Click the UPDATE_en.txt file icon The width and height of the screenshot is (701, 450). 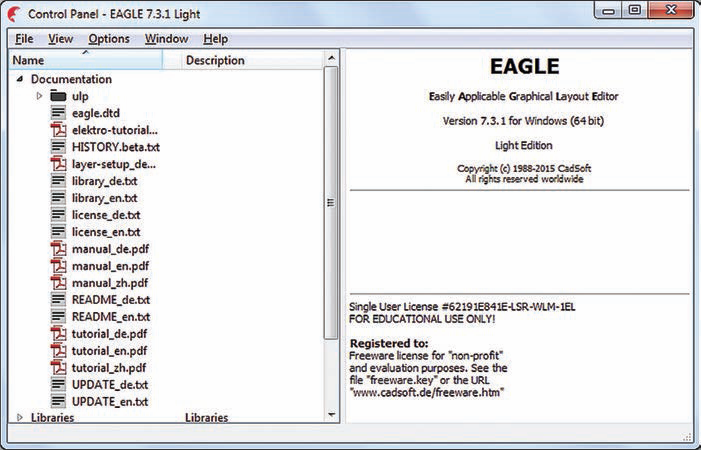point(58,401)
